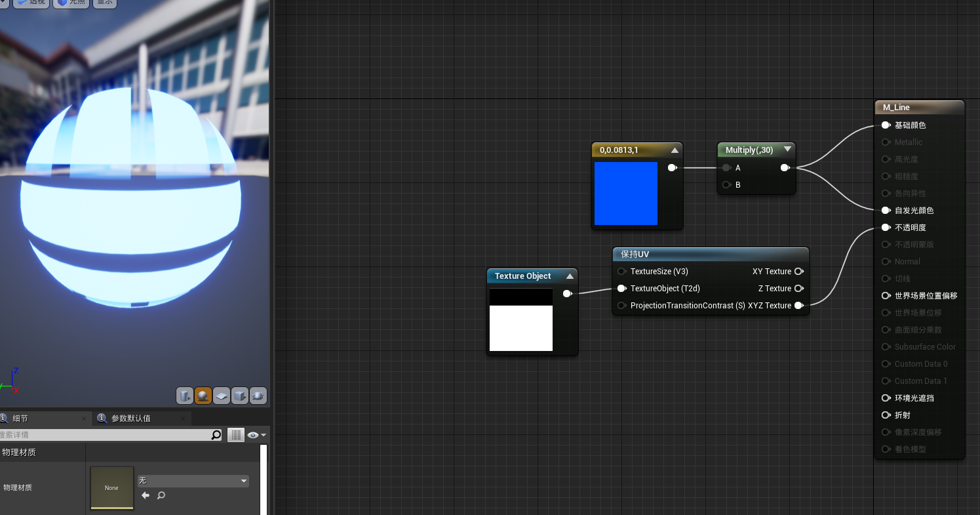Toggle the 显示 viewport display button

point(104,2)
